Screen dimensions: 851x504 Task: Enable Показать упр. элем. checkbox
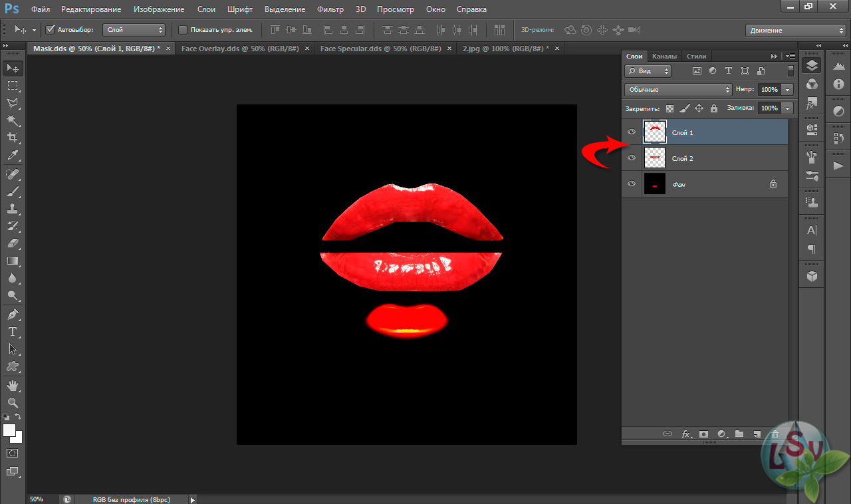tap(183, 30)
